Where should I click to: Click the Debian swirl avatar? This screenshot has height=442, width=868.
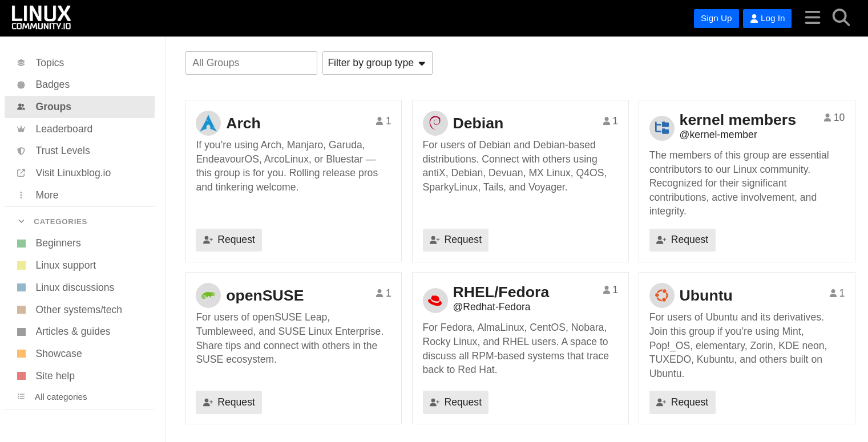tap(435, 123)
